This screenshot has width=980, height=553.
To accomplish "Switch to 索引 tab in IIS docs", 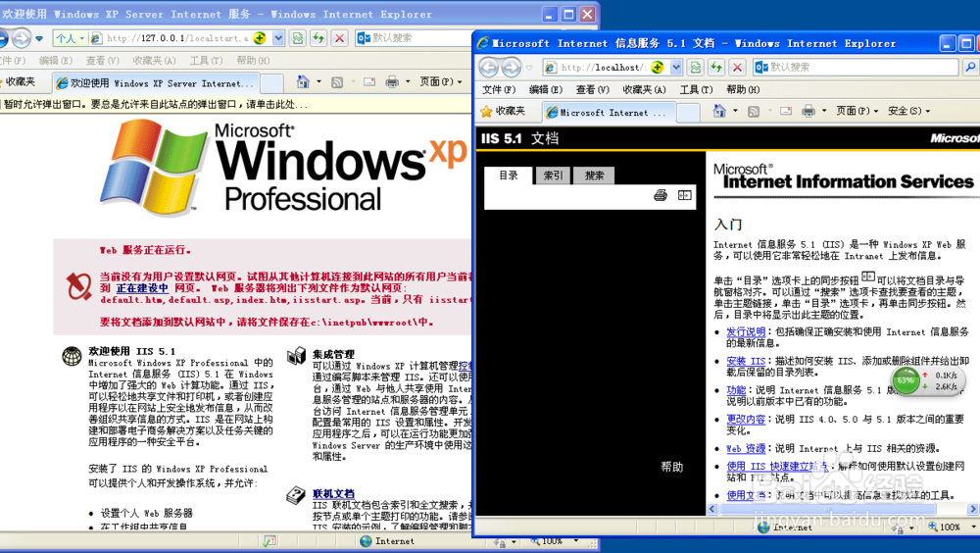I will point(553,176).
